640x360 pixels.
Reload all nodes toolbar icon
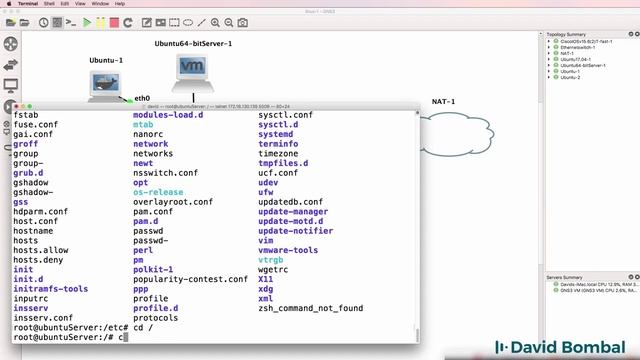pos(128,23)
